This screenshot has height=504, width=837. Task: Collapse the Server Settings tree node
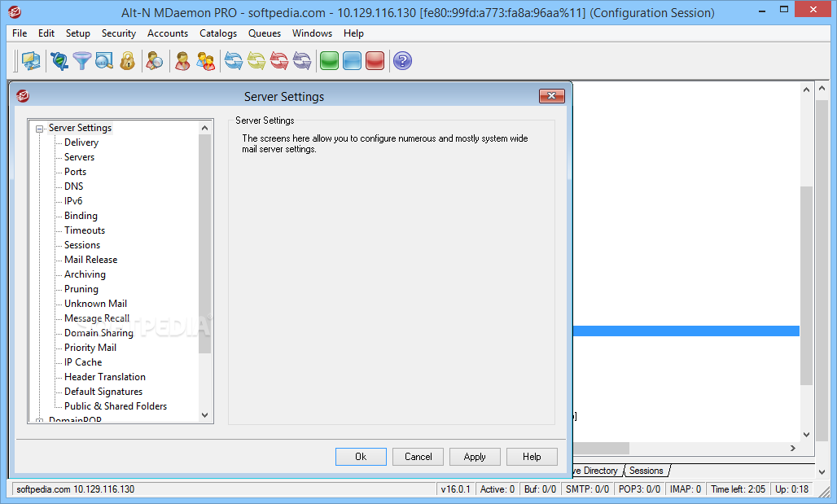[40, 129]
